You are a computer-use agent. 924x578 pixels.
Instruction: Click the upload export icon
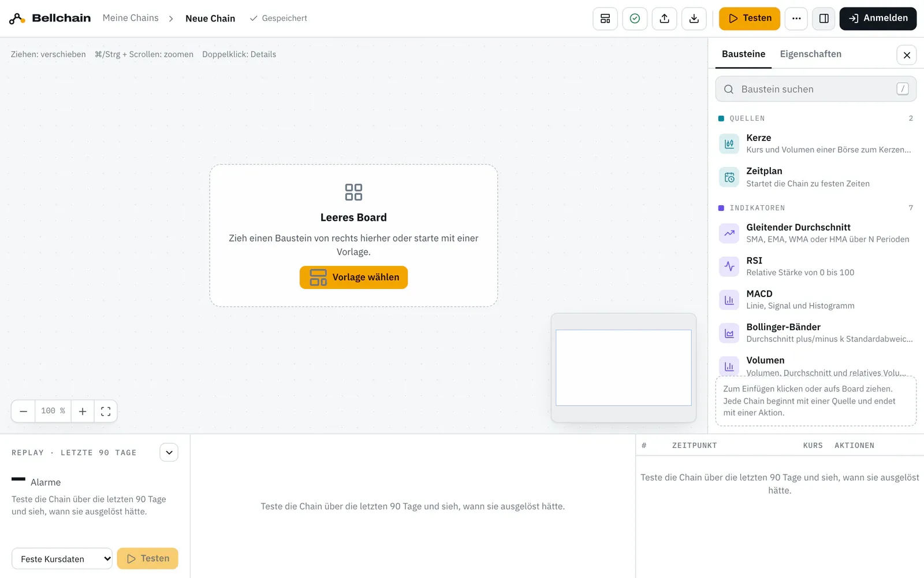coord(665,18)
